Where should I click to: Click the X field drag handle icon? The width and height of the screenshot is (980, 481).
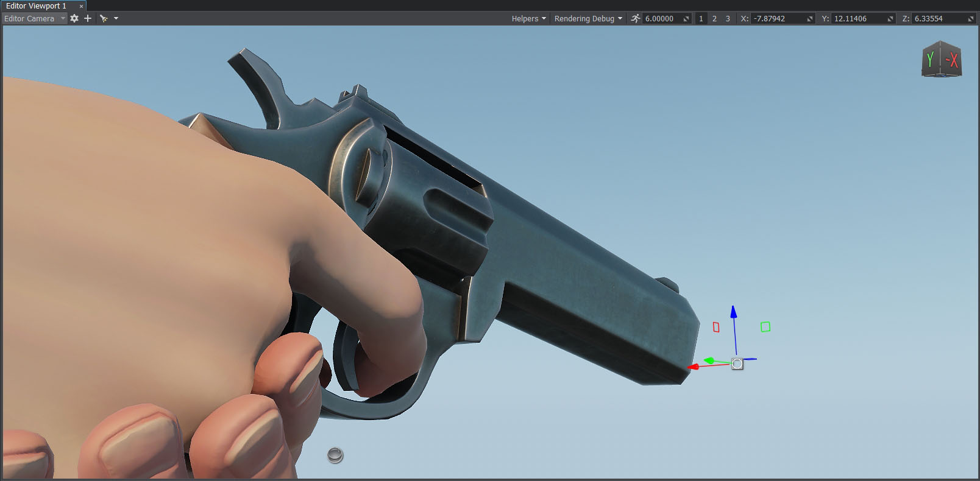[810, 19]
